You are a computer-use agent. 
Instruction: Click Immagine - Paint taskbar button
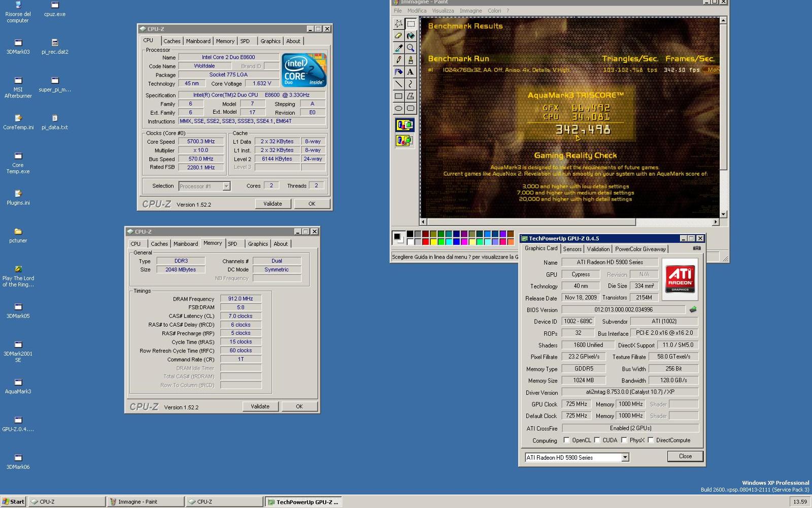point(146,501)
